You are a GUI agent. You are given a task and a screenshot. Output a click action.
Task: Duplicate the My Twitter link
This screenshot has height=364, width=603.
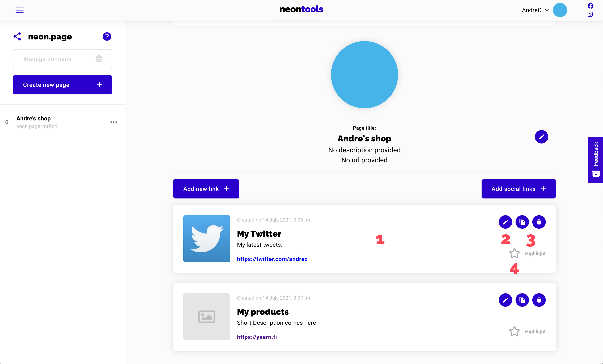pos(522,222)
